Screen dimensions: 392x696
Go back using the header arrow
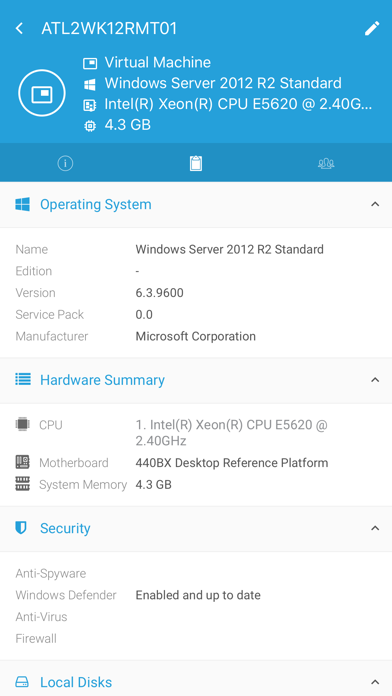(19, 28)
